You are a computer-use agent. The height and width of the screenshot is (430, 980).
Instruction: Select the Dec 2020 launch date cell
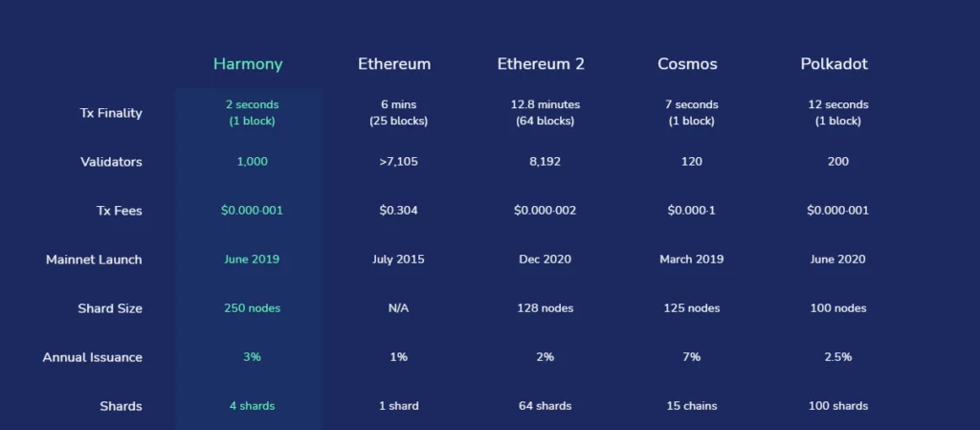(x=545, y=260)
